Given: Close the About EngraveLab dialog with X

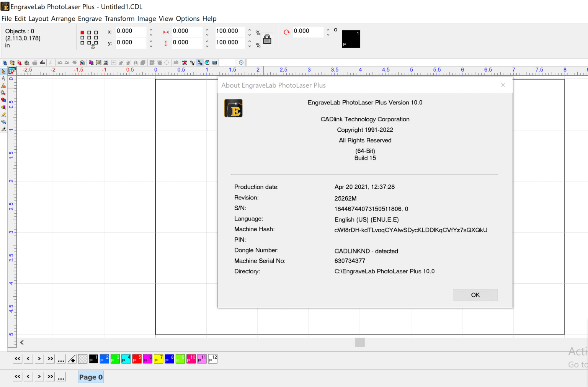Looking at the screenshot, I should [x=503, y=85].
